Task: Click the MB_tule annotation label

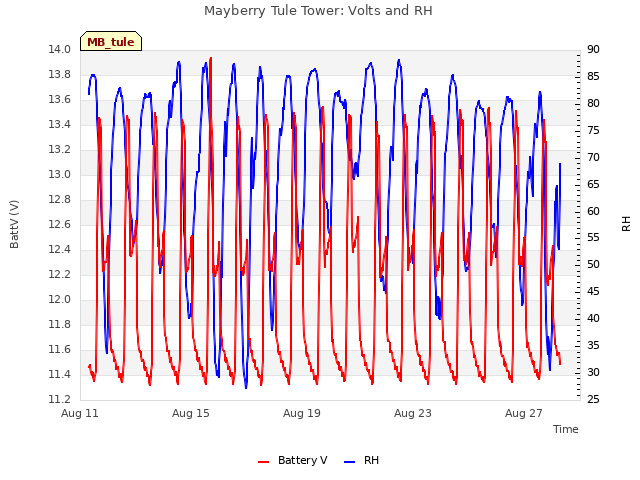Action: pos(111,42)
